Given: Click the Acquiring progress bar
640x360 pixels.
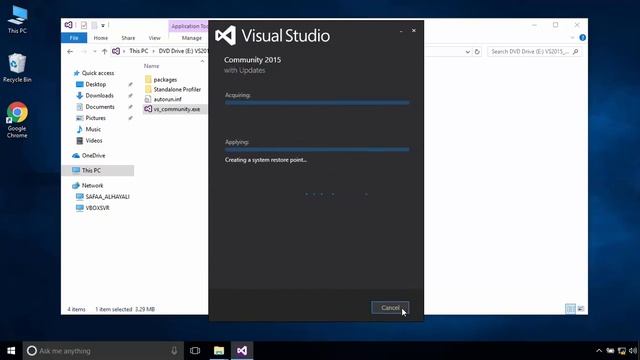Looking at the screenshot, I should click(317, 103).
